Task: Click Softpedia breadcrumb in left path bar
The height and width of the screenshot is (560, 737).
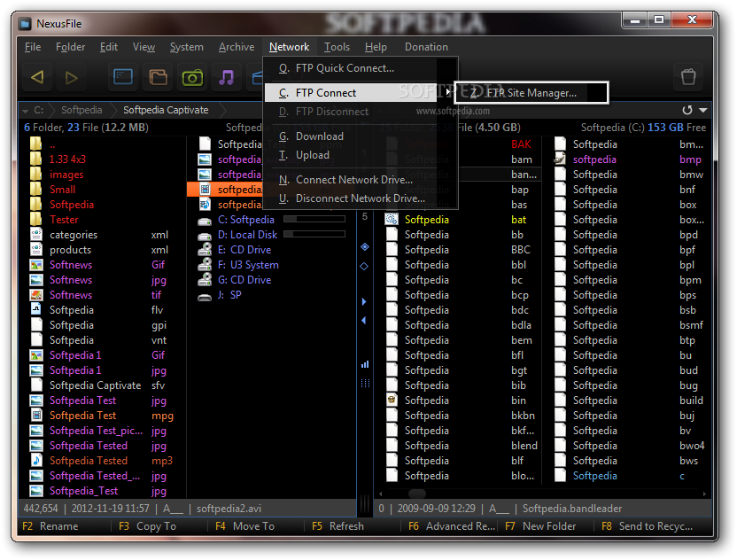Action: coord(81,110)
